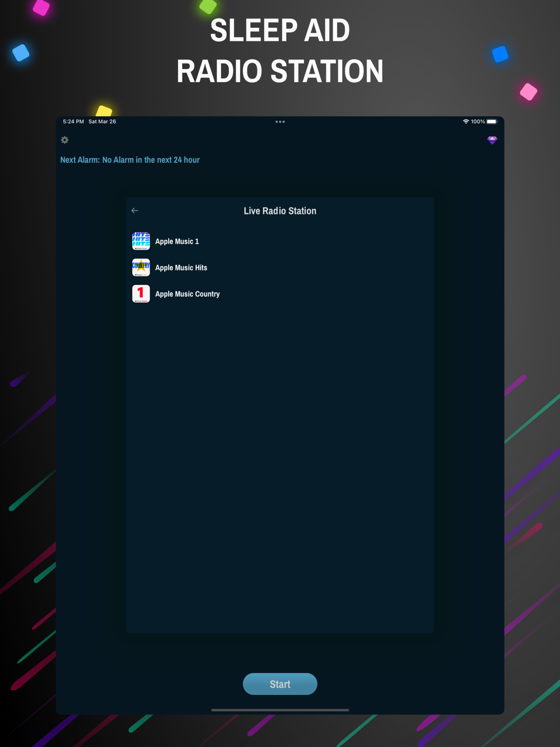Open settings with the gear icon
The height and width of the screenshot is (747, 560).
pyautogui.click(x=64, y=140)
